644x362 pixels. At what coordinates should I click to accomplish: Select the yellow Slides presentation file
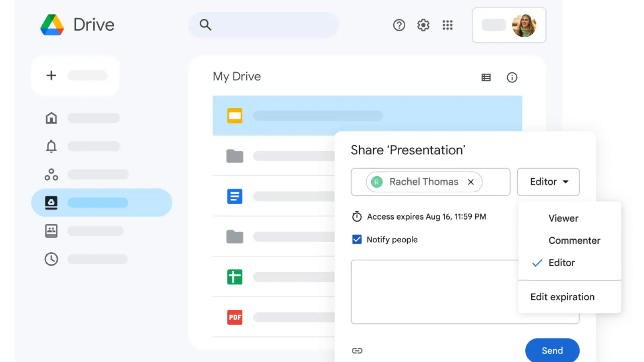[x=367, y=116]
